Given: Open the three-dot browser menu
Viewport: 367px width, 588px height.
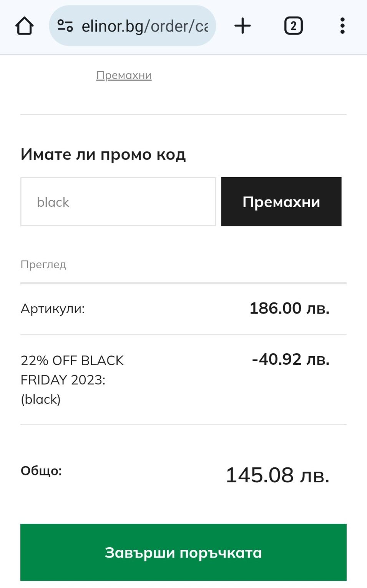Looking at the screenshot, I should click(342, 26).
